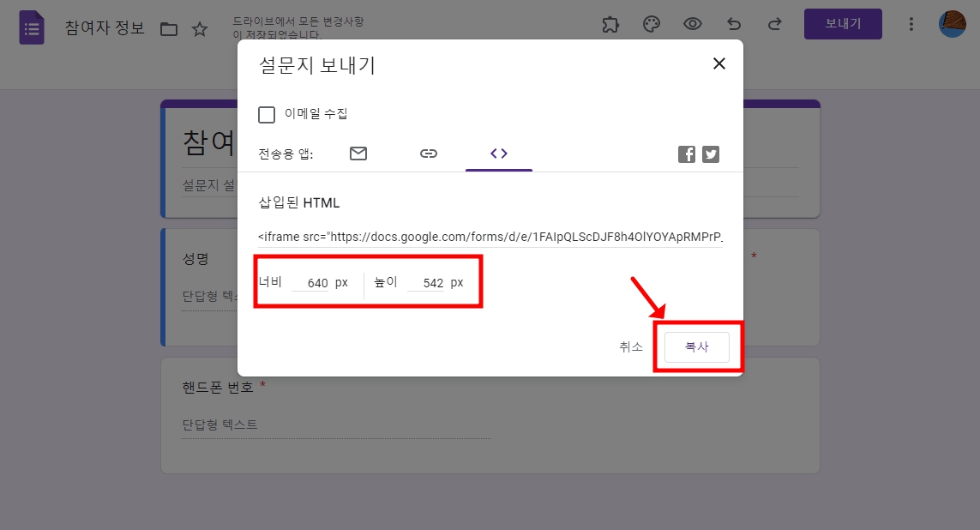Select the link sharing icon
This screenshot has width=980, height=530.
[x=429, y=154]
